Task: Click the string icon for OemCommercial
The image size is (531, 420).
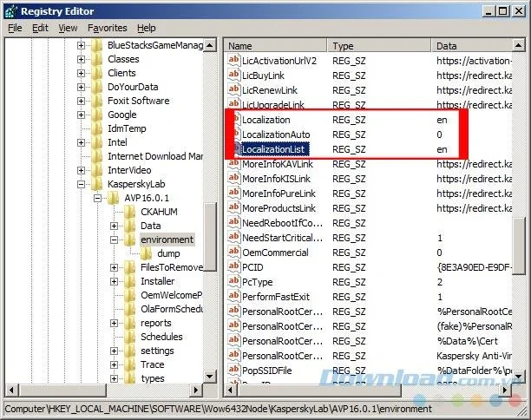Action: pos(233,253)
